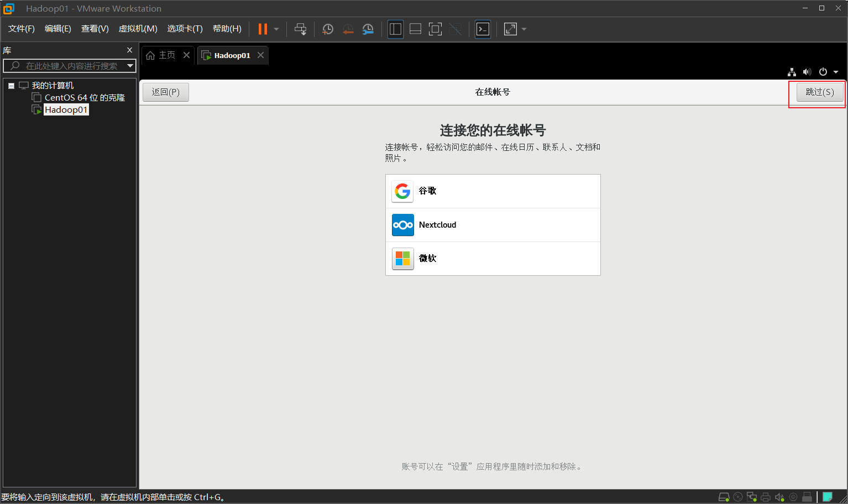
Task: Close the 主页 tab
Action: click(186, 55)
